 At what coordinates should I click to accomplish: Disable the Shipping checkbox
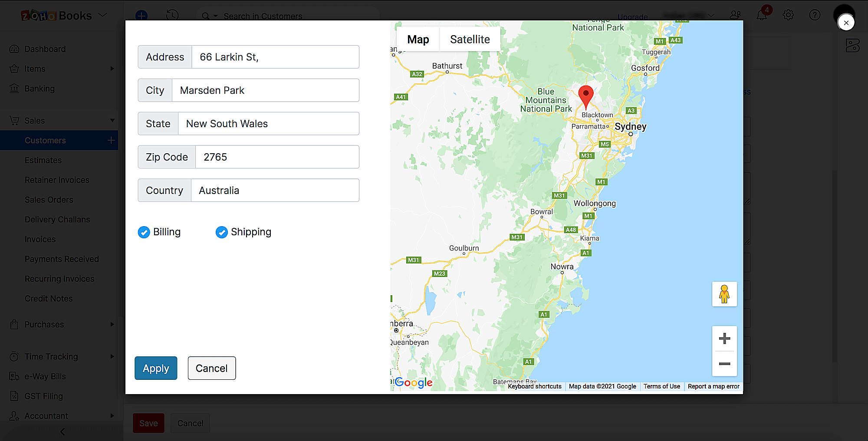pyautogui.click(x=222, y=232)
